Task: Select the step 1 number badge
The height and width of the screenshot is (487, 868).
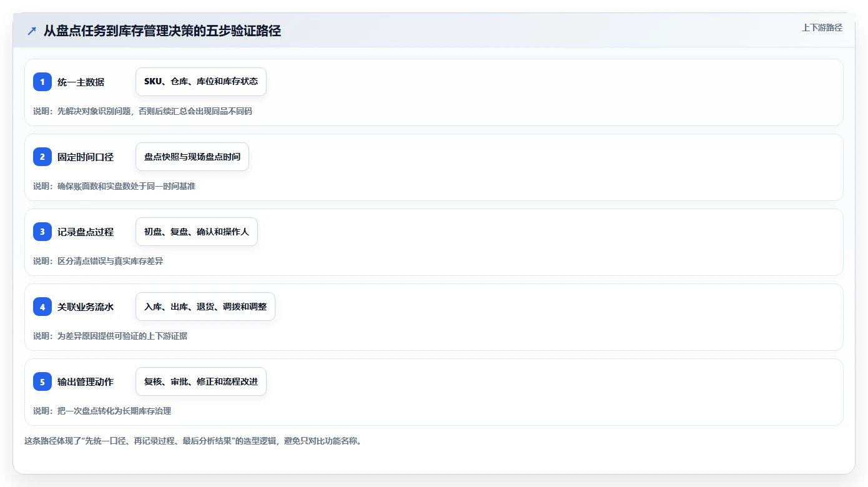Action: tap(42, 82)
